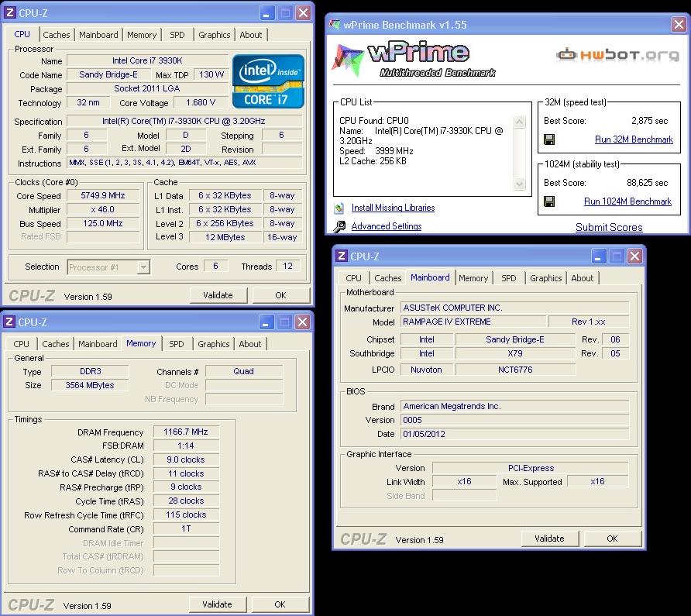Open About tab in Mainboard window
The height and width of the screenshot is (616, 691).
[x=582, y=278]
